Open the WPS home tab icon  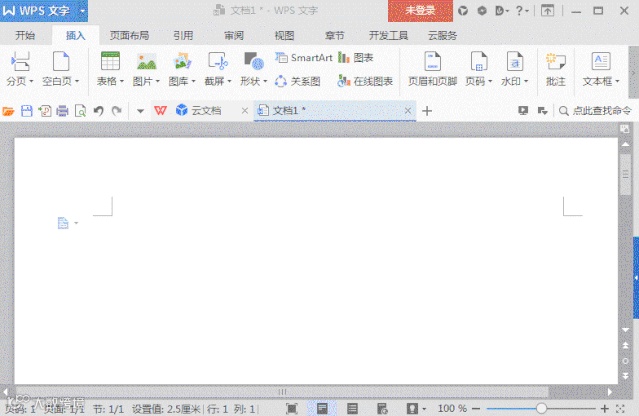tap(161, 110)
